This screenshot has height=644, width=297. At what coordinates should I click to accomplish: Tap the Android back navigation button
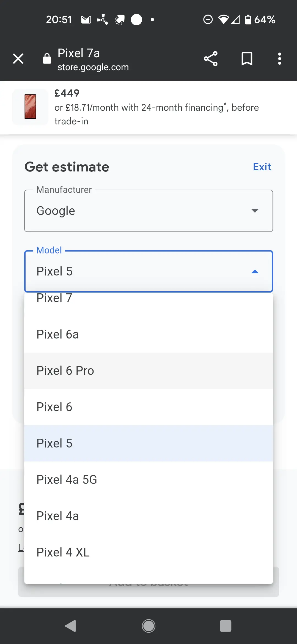(71, 626)
